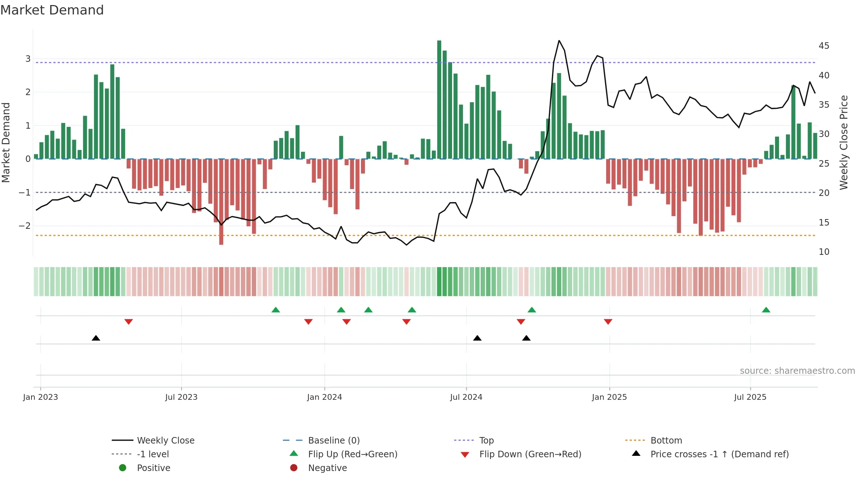Click the red flip-down marker just after Jan 2024

[346, 322]
